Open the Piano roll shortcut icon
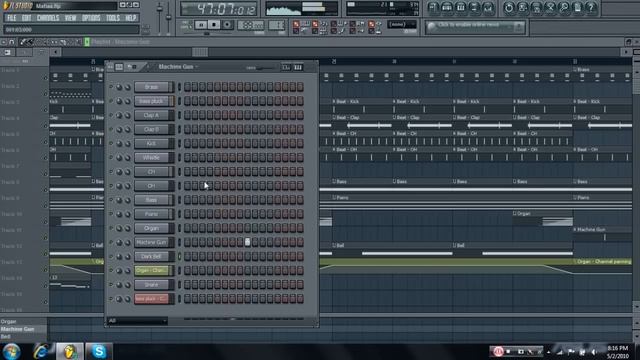 (460, 8)
